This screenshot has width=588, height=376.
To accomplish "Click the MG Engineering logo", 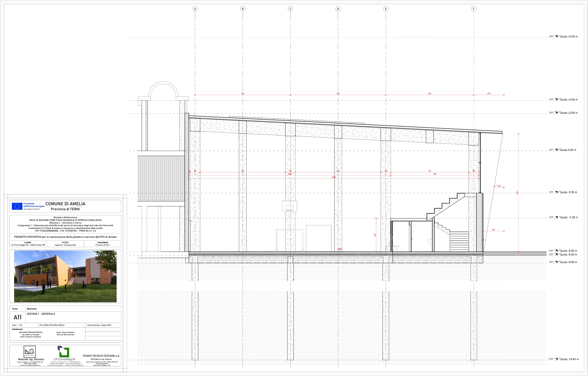I will (x=30, y=352).
